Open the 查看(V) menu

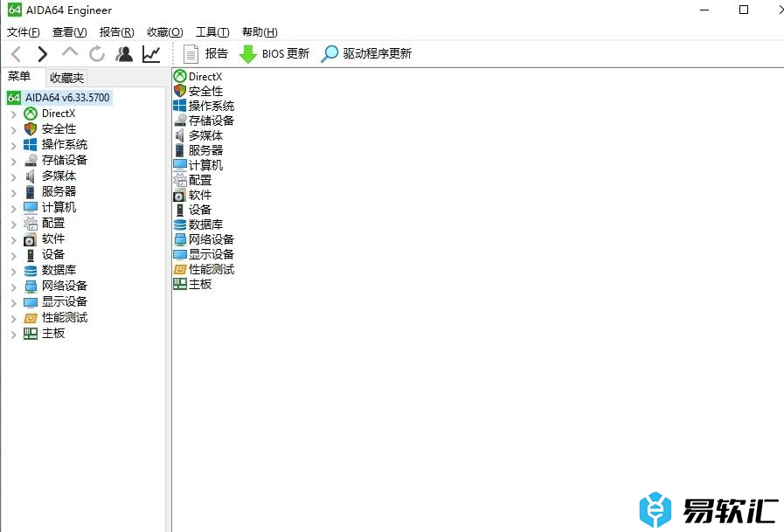coord(70,32)
